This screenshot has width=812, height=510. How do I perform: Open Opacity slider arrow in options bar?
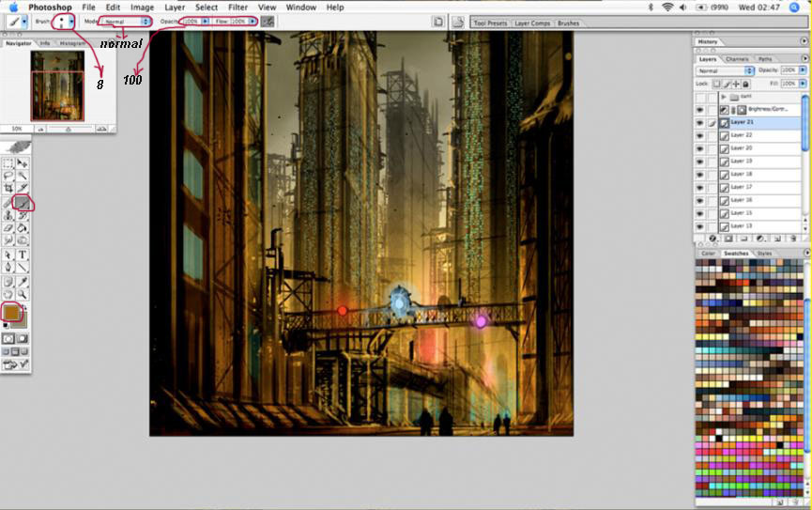pos(206,22)
